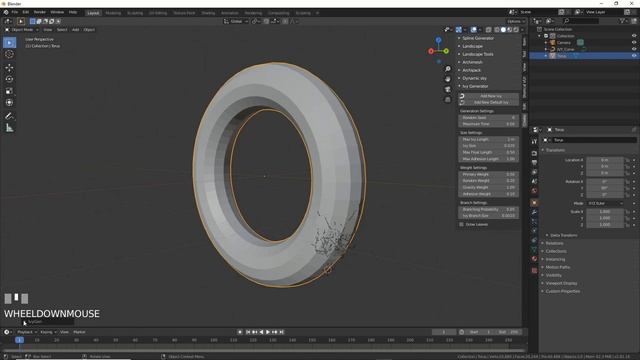Toggle visibility eye of Torus object
The image size is (640, 360).
[x=634, y=56]
